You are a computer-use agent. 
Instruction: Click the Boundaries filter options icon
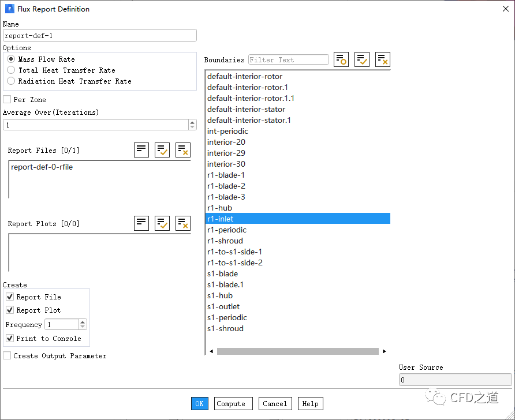pos(341,59)
